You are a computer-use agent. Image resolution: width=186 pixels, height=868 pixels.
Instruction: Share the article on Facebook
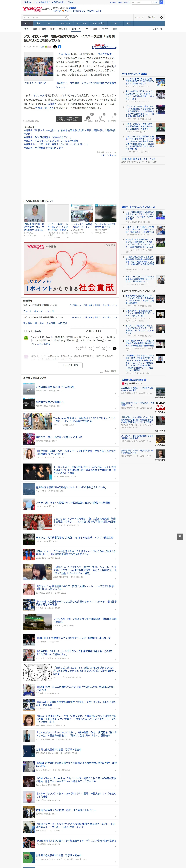coord(60,47)
